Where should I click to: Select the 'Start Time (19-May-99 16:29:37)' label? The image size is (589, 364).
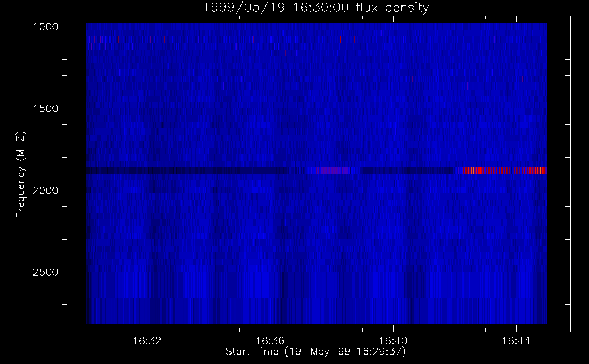coord(316,352)
